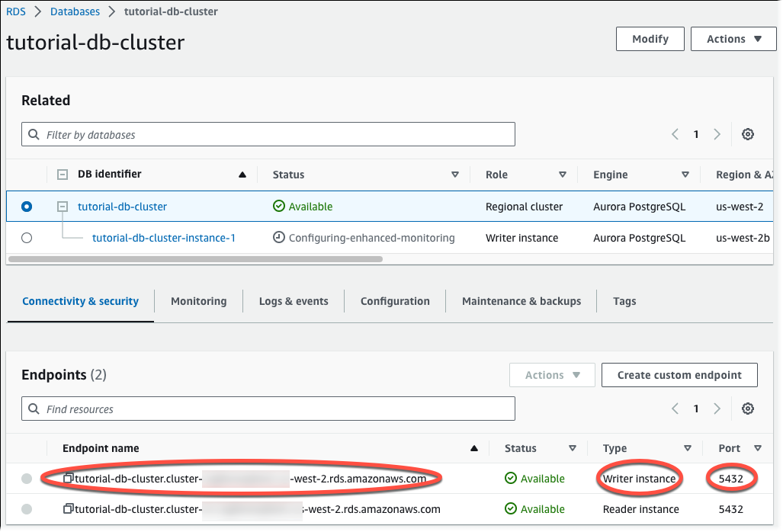Screen dimensions: 783x532
Task: Open the Actions dropdown at the top
Action: pos(732,39)
